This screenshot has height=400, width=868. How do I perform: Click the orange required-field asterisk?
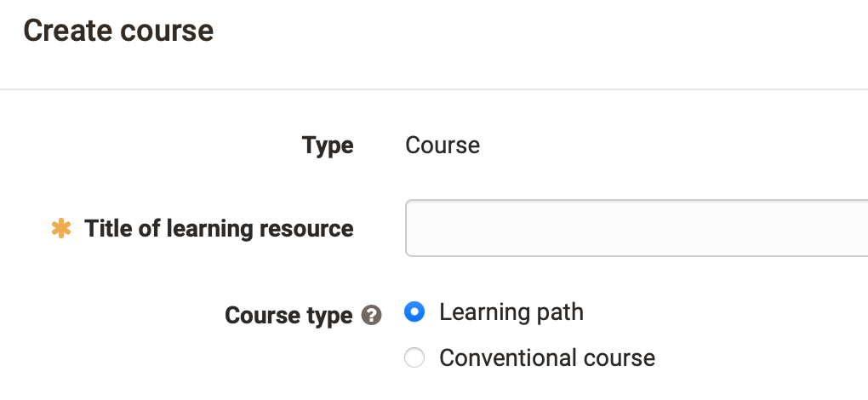tap(61, 228)
